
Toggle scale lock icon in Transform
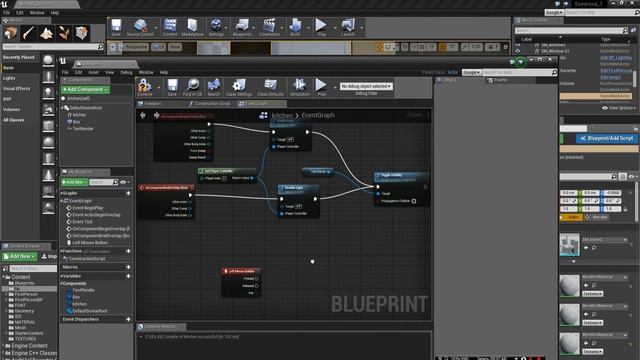(625, 209)
